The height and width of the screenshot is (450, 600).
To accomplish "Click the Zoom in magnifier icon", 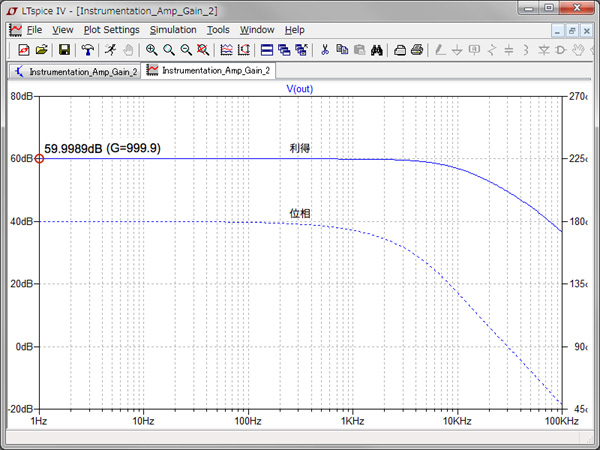I will (152, 49).
